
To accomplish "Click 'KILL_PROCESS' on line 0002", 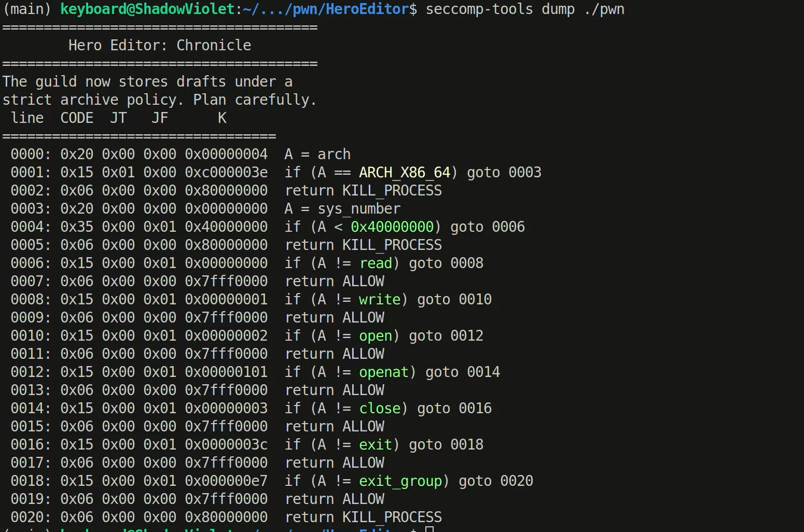I will [x=392, y=191].
